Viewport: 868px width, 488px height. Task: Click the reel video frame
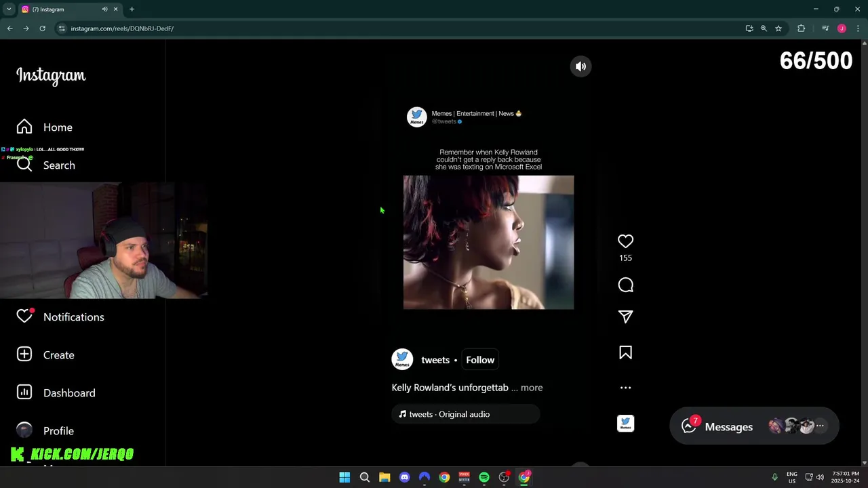click(488, 242)
